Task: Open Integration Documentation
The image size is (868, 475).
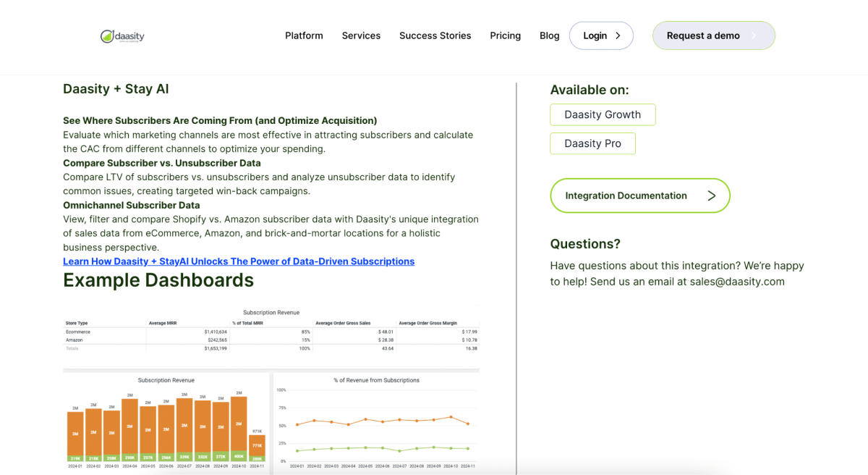Action: (x=640, y=196)
